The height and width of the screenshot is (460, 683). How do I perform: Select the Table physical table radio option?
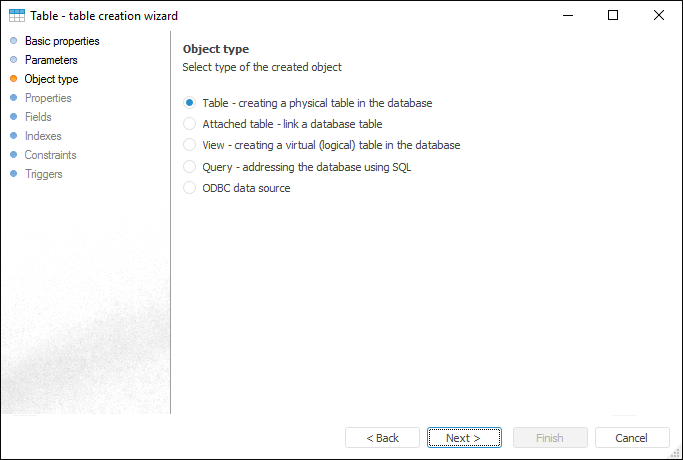tap(190, 103)
